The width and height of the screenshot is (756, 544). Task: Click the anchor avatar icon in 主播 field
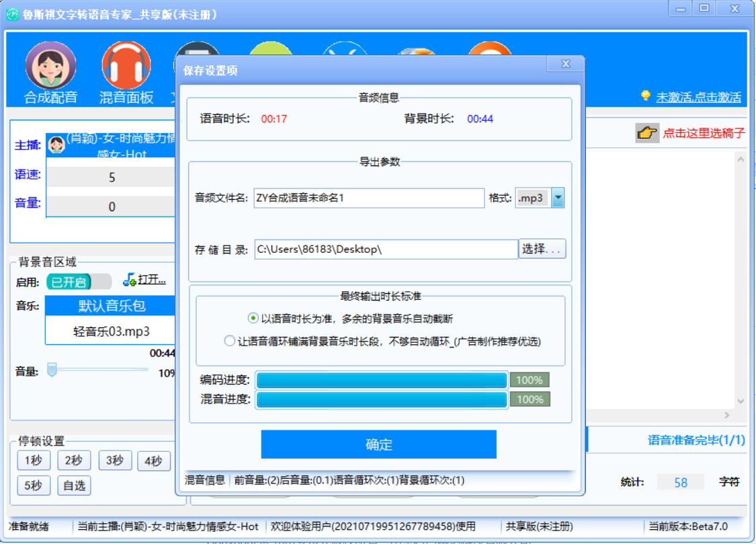pyautogui.click(x=57, y=144)
